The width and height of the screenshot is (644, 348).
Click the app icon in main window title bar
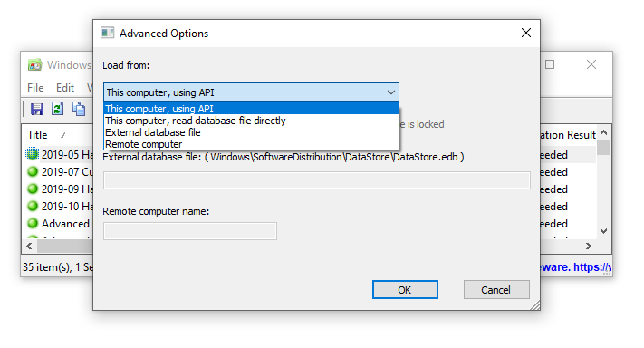[35, 64]
